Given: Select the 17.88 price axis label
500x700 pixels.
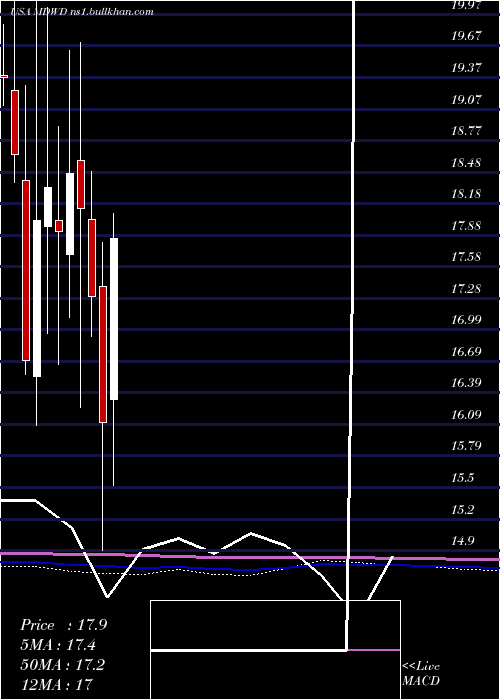Looking at the screenshot, I should point(466,225).
